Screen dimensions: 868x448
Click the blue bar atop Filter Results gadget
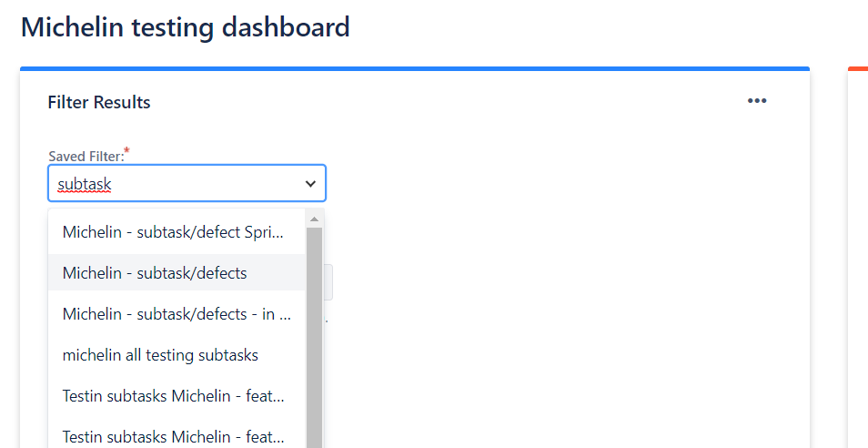tap(414, 68)
